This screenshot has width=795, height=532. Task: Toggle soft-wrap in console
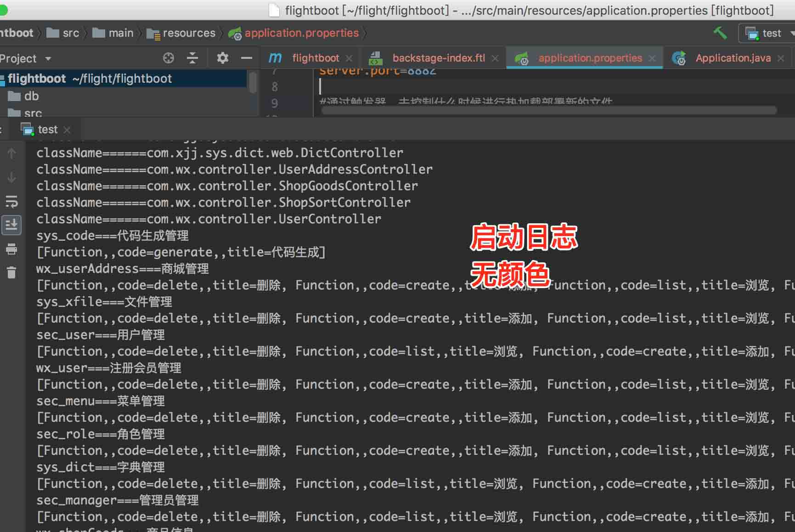11,202
